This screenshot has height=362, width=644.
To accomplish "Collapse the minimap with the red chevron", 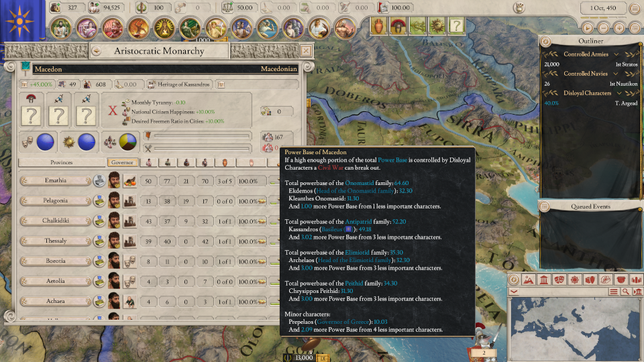I will point(514,292).
